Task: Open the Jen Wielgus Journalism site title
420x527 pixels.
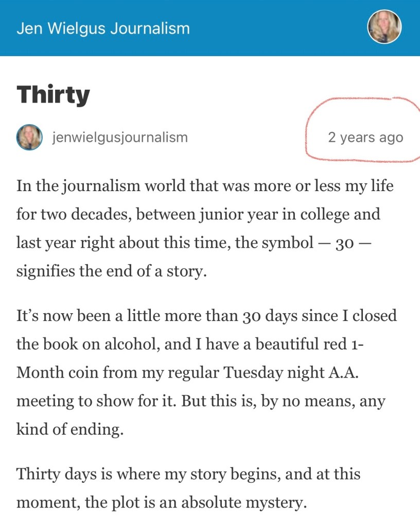Action: [103, 28]
